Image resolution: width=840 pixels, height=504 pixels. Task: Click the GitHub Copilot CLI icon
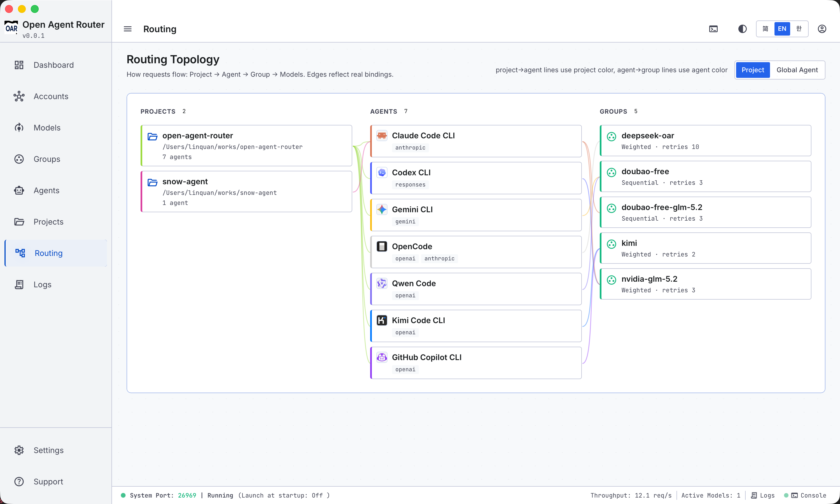[x=382, y=357]
